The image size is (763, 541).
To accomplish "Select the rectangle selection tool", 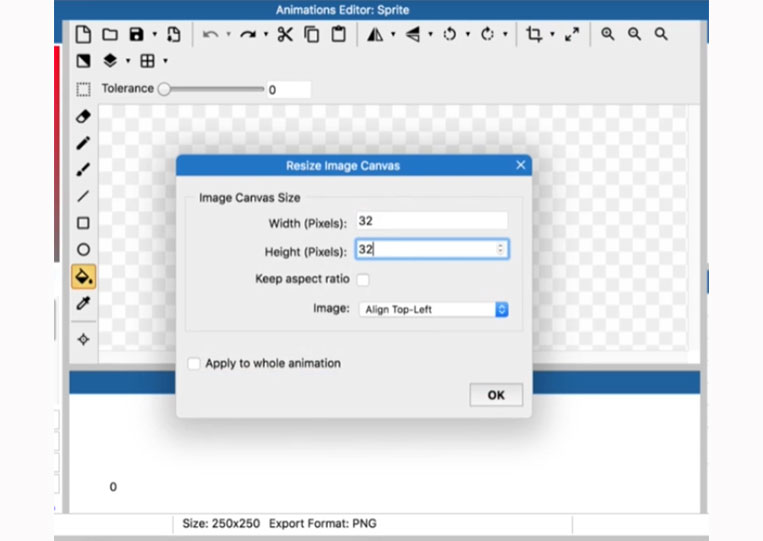I will (x=83, y=90).
